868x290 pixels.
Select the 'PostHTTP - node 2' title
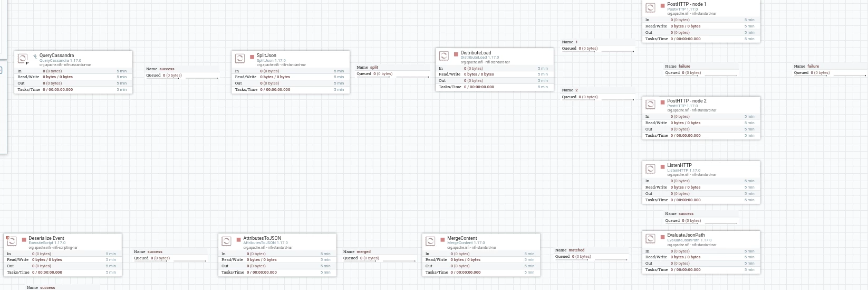tap(687, 101)
